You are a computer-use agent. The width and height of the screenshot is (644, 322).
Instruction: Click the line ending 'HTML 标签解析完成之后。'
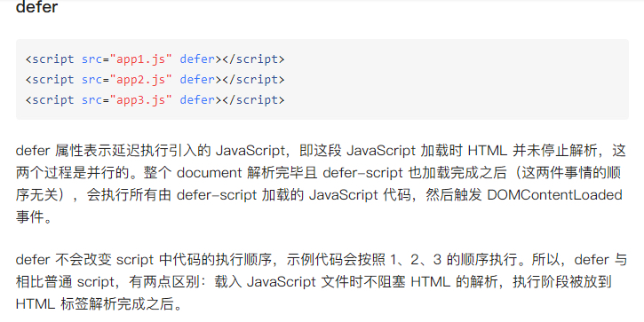coord(99,304)
